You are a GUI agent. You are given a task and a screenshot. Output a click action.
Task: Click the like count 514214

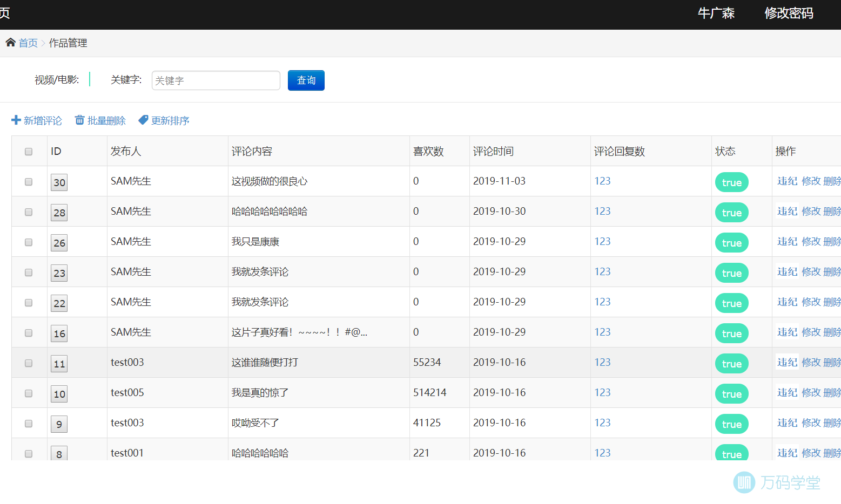pyautogui.click(x=430, y=393)
